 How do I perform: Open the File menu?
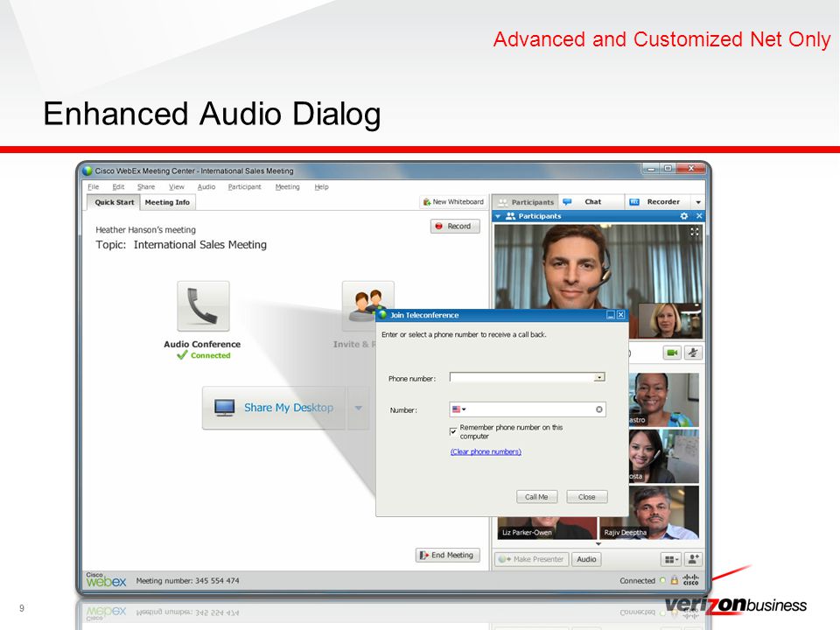[x=94, y=187]
